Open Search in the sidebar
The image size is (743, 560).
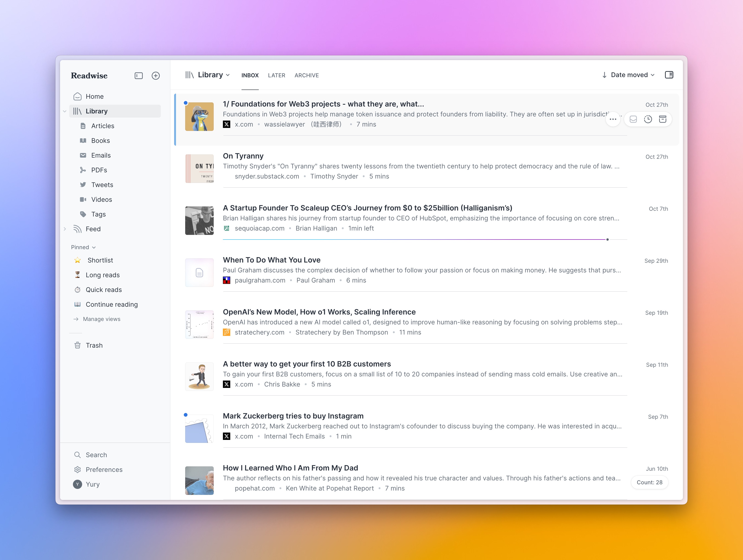point(96,455)
